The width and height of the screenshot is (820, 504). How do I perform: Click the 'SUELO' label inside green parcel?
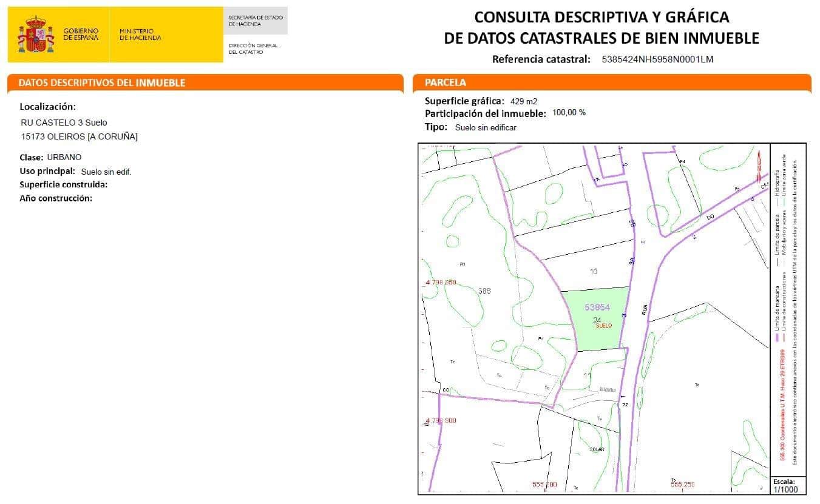[604, 326]
